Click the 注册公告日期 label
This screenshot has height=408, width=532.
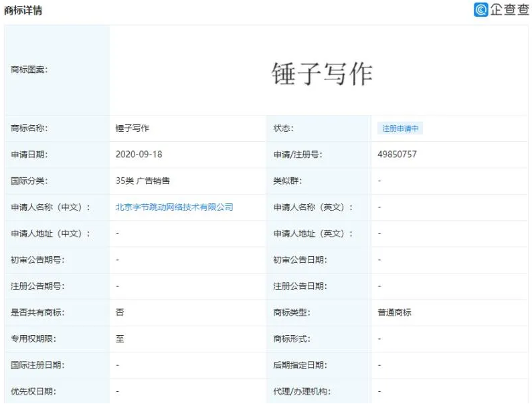[x=300, y=286]
